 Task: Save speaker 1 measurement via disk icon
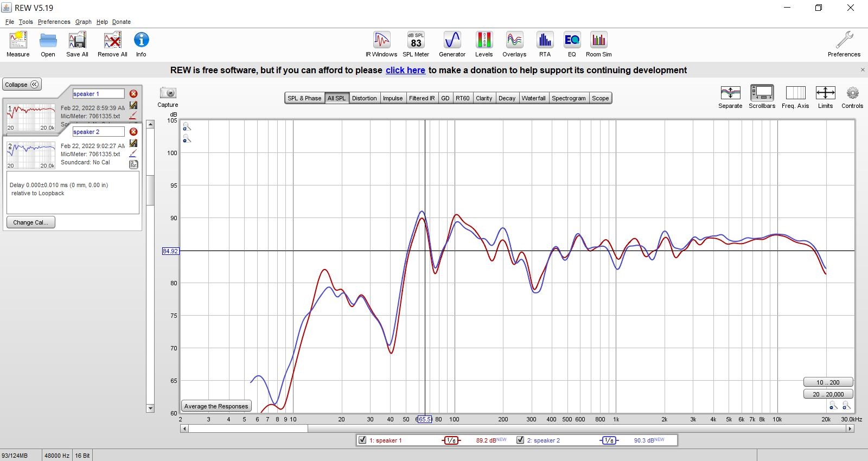(133, 105)
